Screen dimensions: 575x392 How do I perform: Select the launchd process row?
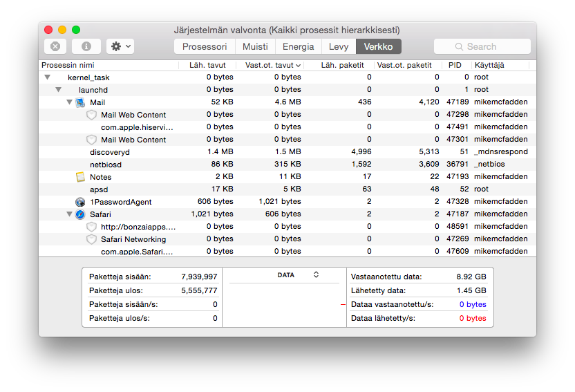click(287, 90)
